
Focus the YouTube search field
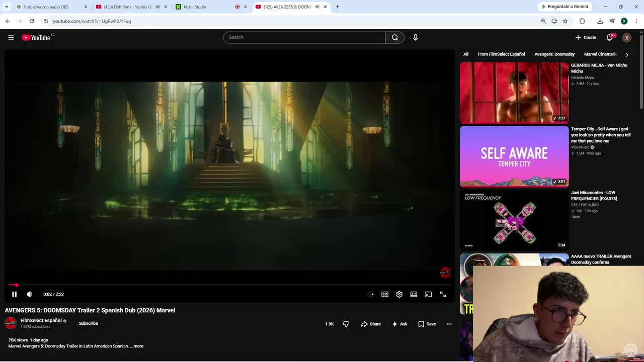tap(304, 37)
